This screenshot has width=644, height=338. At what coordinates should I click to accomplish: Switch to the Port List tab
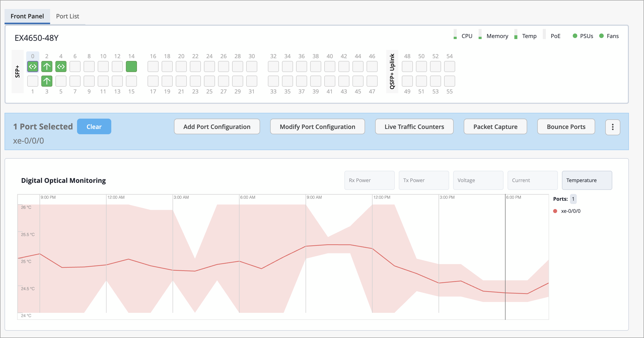click(x=67, y=16)
